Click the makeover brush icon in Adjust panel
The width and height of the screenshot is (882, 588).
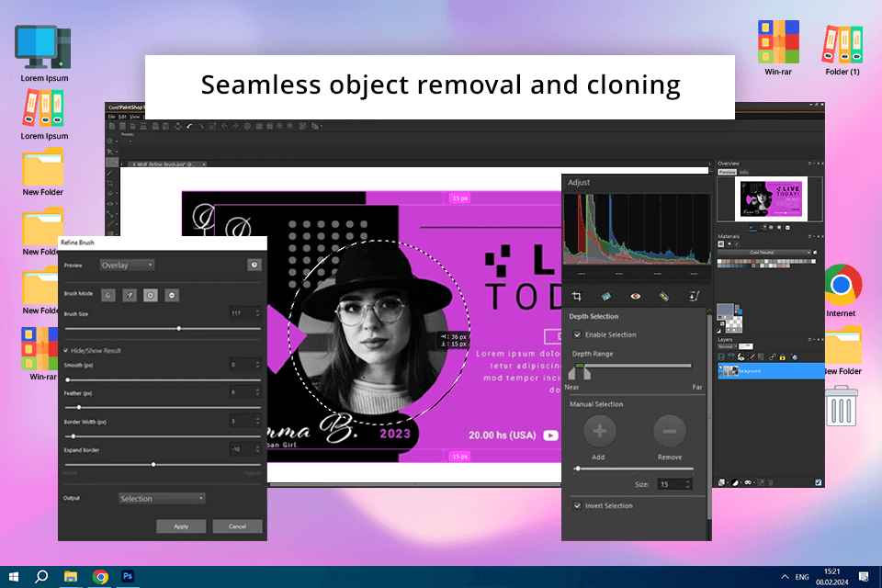tap(694, 296)
